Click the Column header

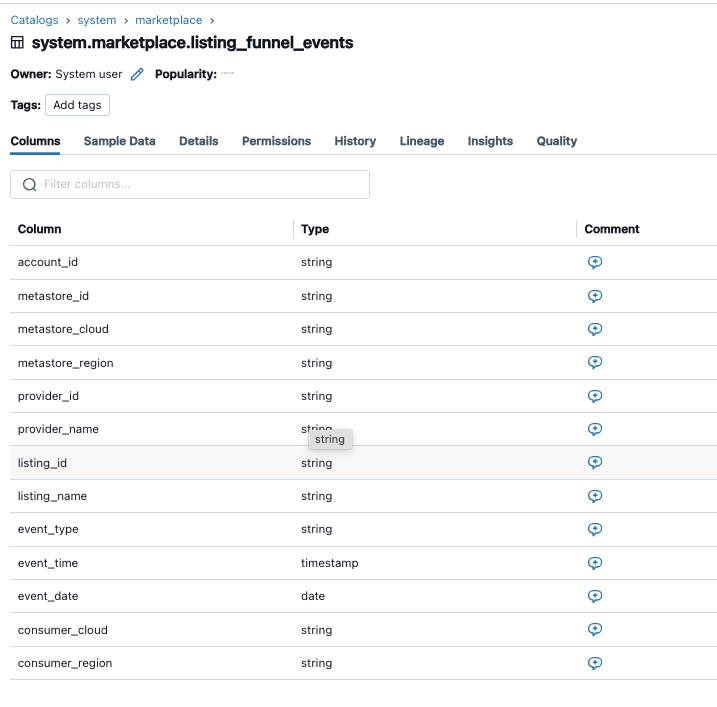pyautogui.click(x=39, y=229)
